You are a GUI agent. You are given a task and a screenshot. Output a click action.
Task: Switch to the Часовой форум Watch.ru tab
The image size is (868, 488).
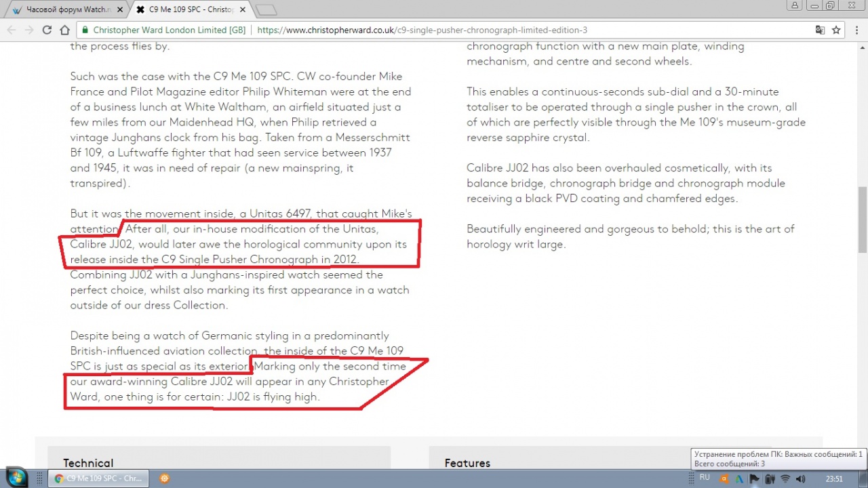pyautogui.click(x=64, y=10)
